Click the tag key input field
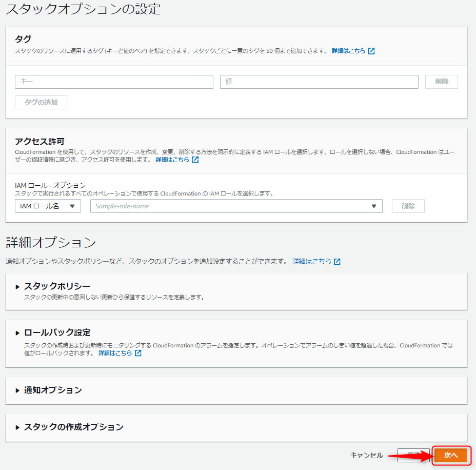This screenshot has width=476, height=470. pos(114,82)
